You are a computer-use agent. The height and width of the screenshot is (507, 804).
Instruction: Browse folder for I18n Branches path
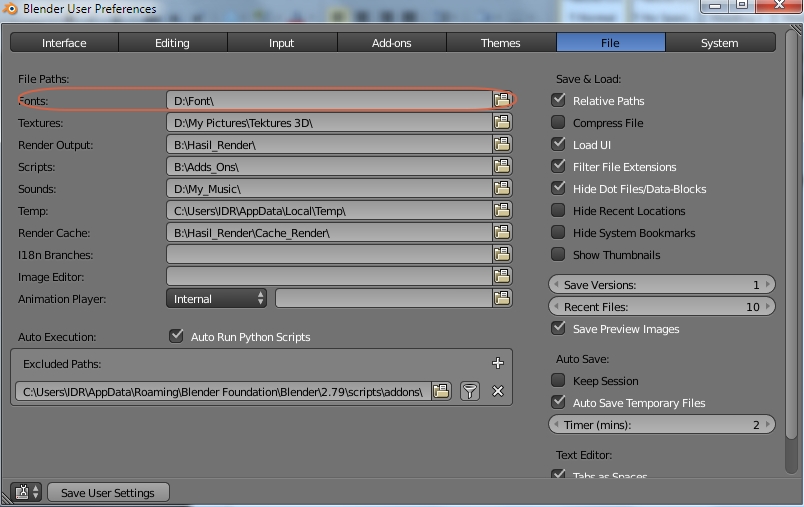pos(502,254)
